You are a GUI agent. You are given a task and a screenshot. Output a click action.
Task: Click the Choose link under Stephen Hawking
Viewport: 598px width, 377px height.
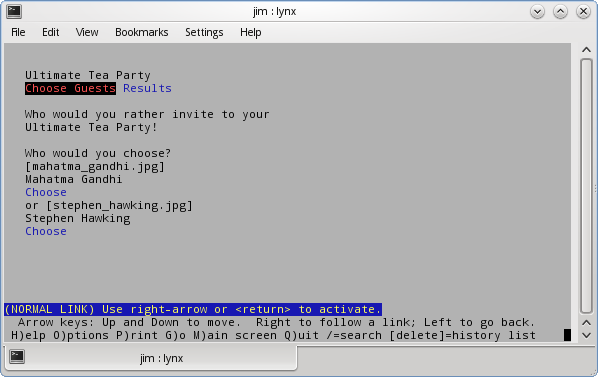[46, 231]
